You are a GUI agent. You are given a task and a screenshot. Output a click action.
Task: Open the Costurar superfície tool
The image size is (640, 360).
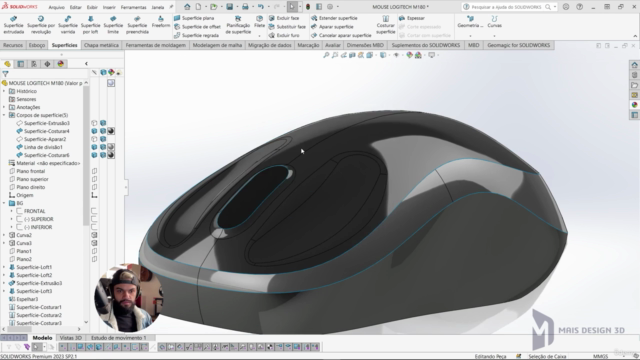pyautogui.click(x=385, y=25)
